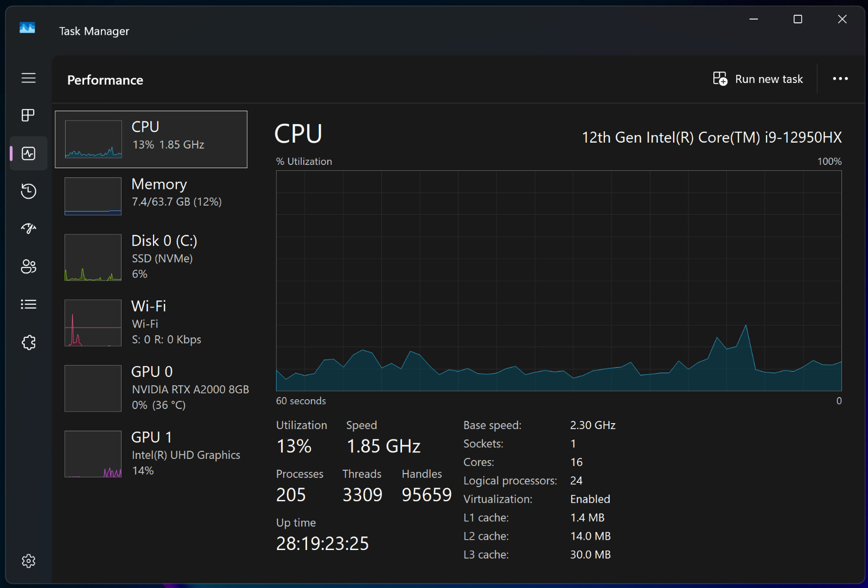Select the CPU performance item
The image size is (868, 588).
(151, 139)
